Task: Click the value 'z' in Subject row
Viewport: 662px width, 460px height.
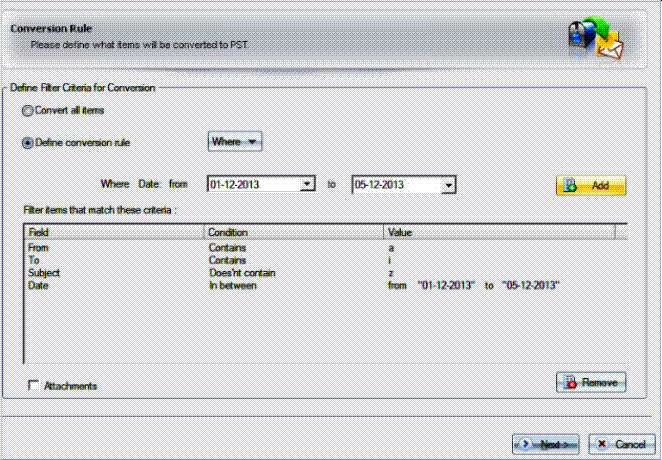Action: (391, 273)
